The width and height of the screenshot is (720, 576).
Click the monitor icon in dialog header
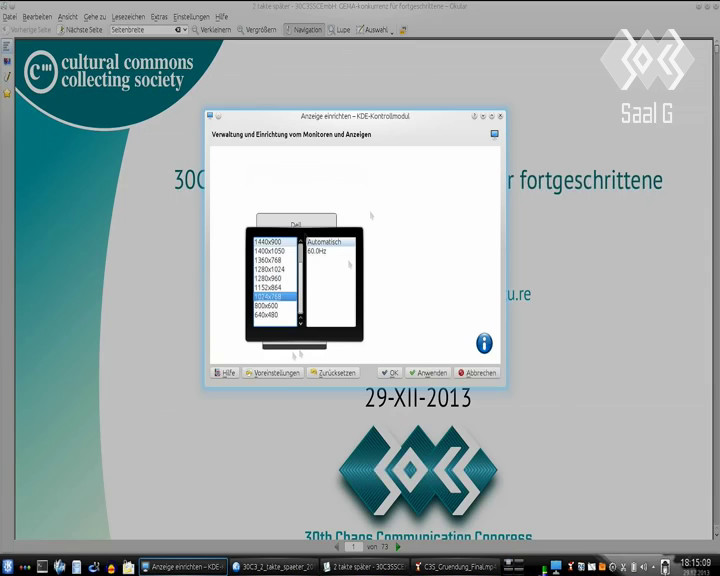(x=495, y=134)
